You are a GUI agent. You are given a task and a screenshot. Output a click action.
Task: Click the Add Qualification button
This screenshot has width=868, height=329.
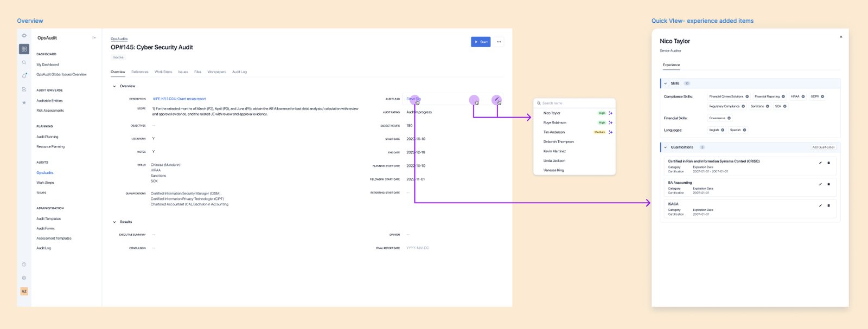(824, 147)
